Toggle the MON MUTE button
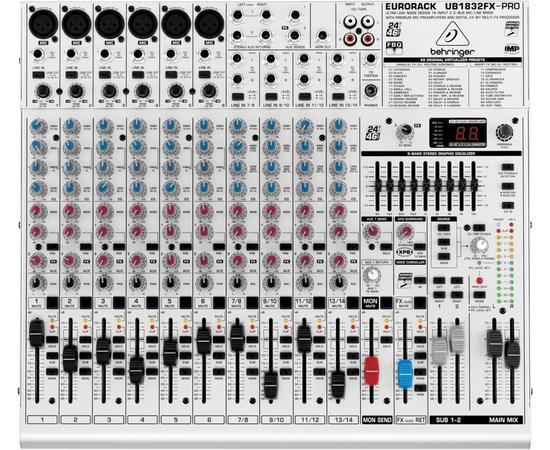Viewport: 550px width, 450px height. click(386, 302)
